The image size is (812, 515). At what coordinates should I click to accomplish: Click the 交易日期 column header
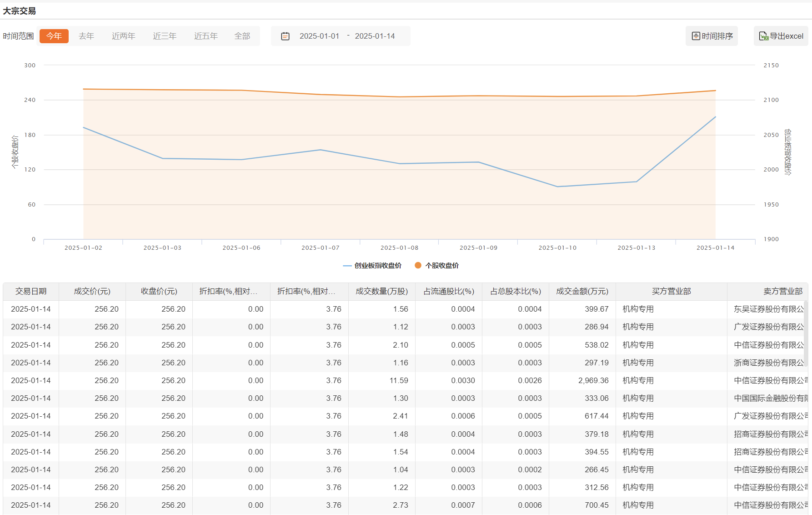(x=31, y=291)
